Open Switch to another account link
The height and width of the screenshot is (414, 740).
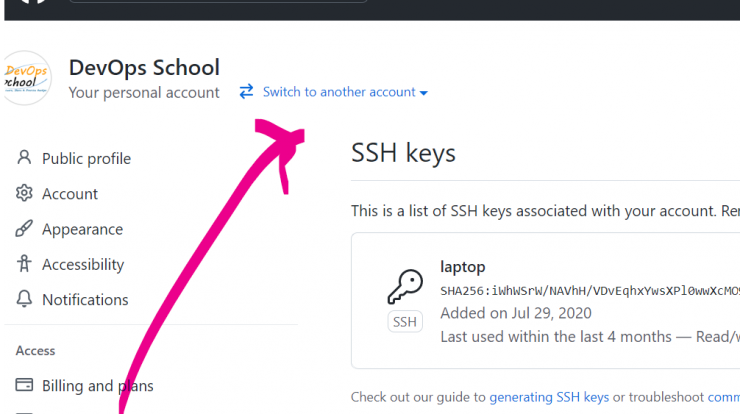pyautogui.click(x=339, y=92)
